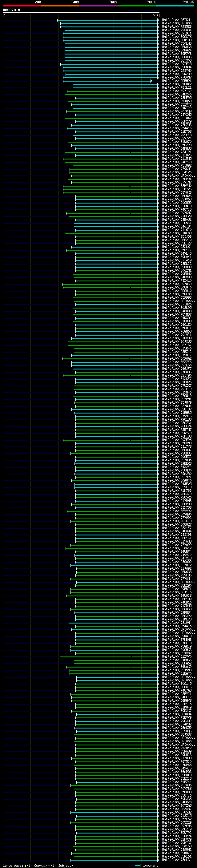Click the orange ~40% identity legend segment
Screen dimensions: 197x868
(60, 6)
